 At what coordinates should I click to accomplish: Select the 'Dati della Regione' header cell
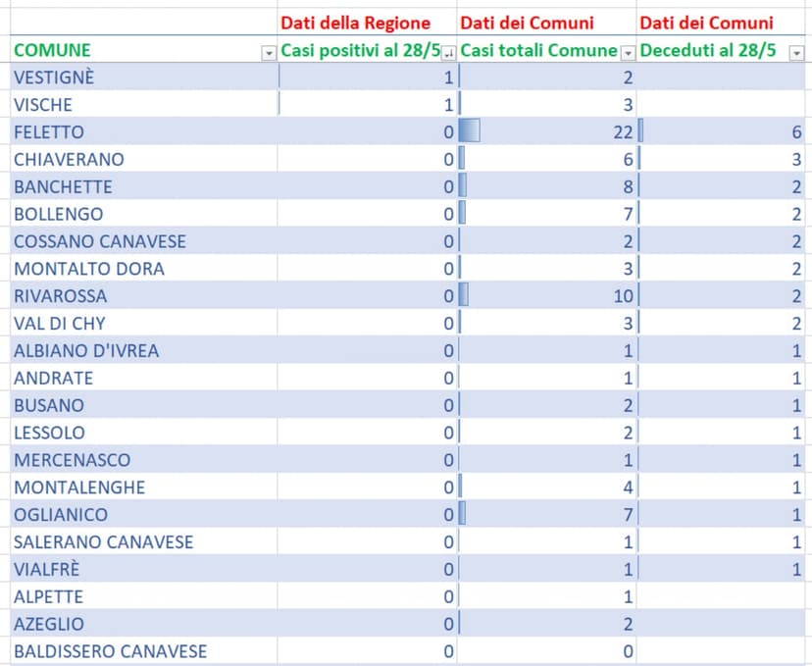[x=355, y=23]
